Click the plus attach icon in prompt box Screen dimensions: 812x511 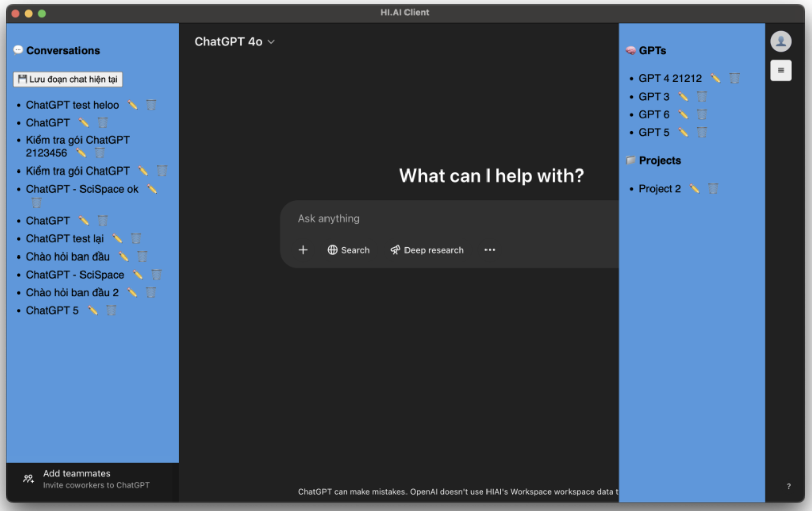[303, 250]
